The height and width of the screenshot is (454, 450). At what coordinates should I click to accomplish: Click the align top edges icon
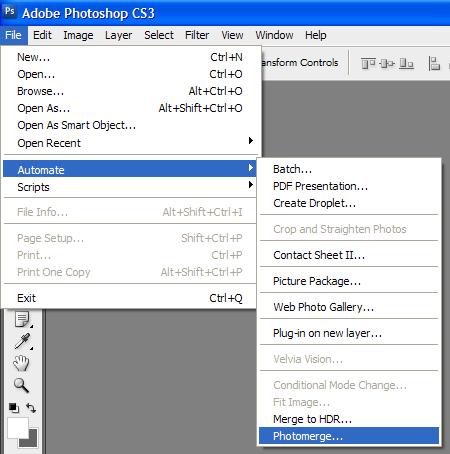coord(368,63)
